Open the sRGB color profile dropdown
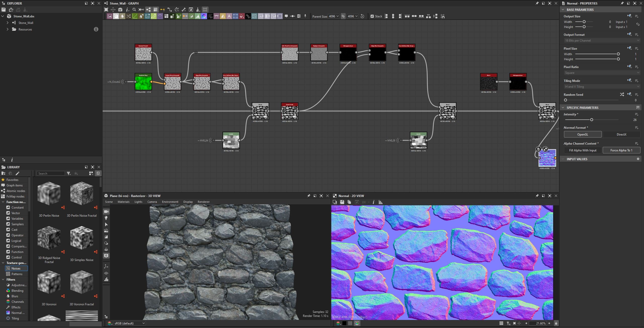This screenshot has width=644, height=328. (x=129, y=323)
